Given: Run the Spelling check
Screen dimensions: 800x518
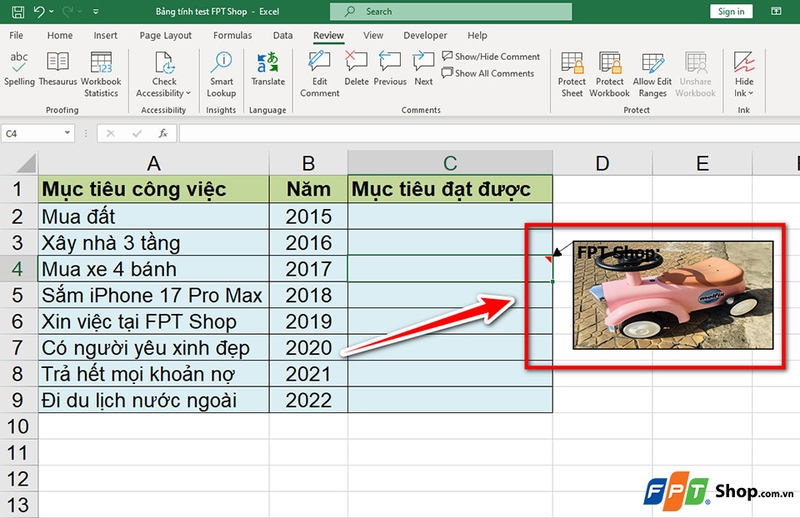Looking at the screenshot, I should pos(19,69).
